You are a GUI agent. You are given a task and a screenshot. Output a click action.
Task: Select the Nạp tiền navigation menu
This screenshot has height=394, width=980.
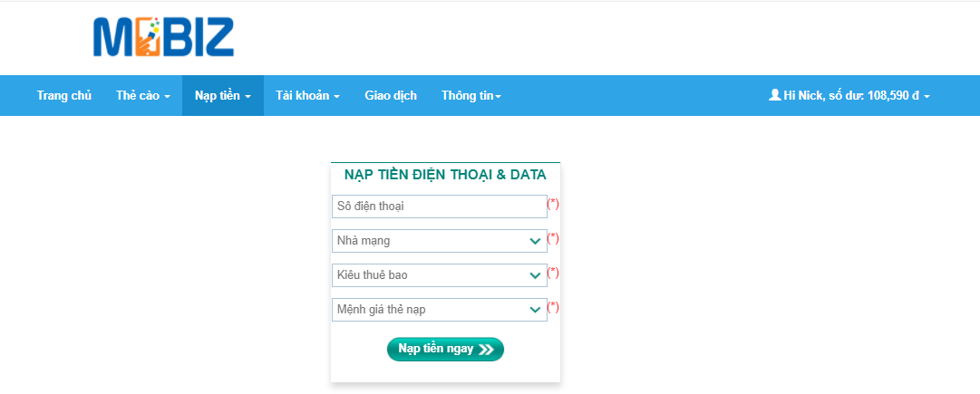click(x=222, y=96)
